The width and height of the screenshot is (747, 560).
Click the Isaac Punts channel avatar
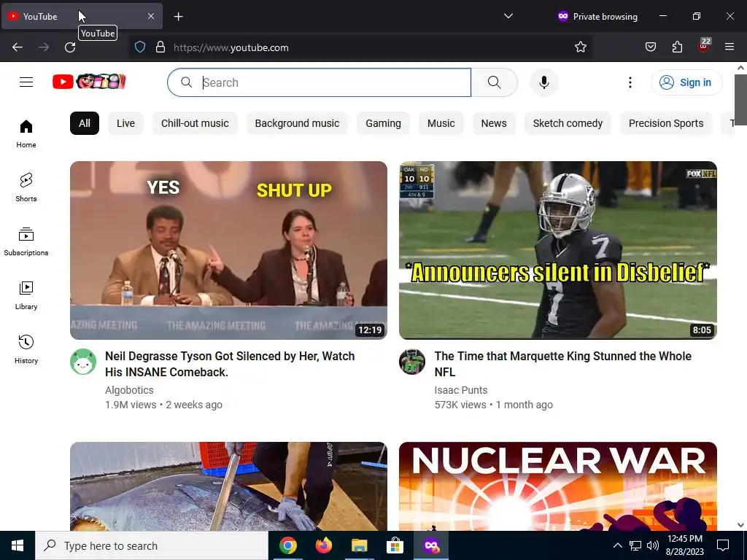point(412,362)
